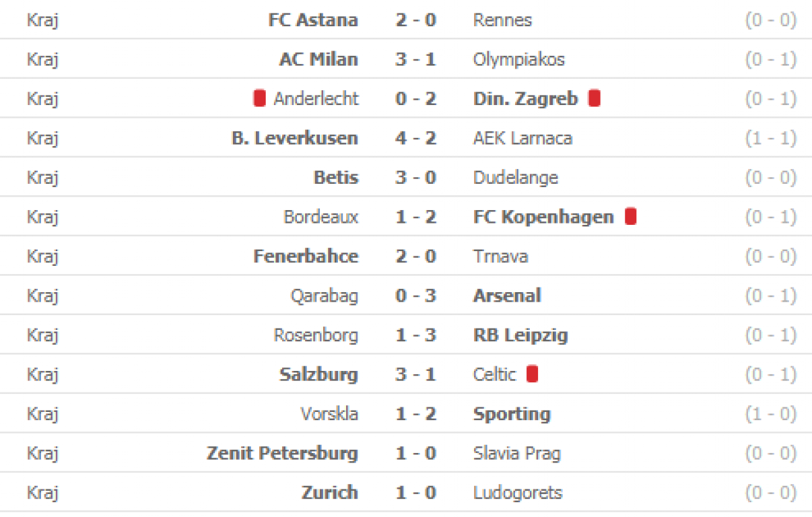Click the red card icon after Din. Zagreb
Image resolution: width=812 pixels, height=517 pixels.
tap(594, 98)
